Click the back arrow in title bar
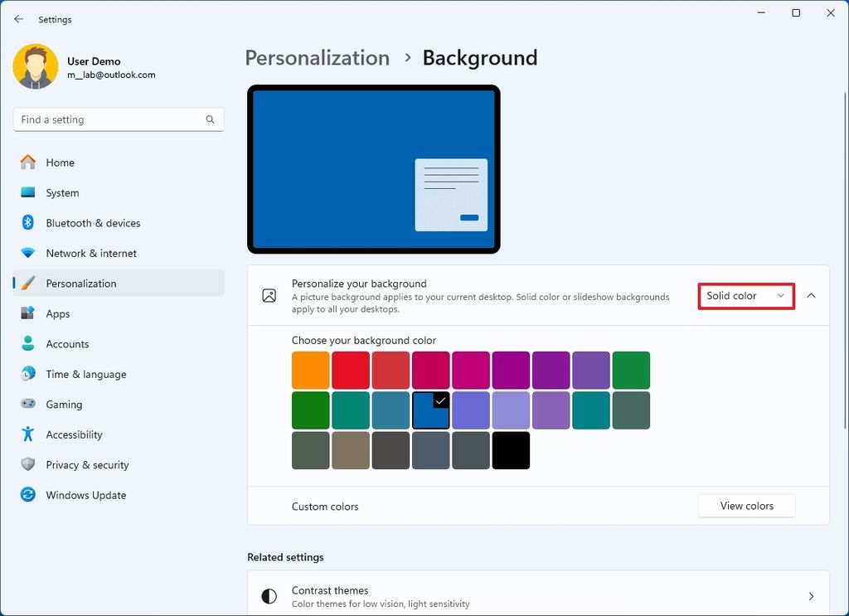Screen dimensions: 849x616 (x=19, y=19)
